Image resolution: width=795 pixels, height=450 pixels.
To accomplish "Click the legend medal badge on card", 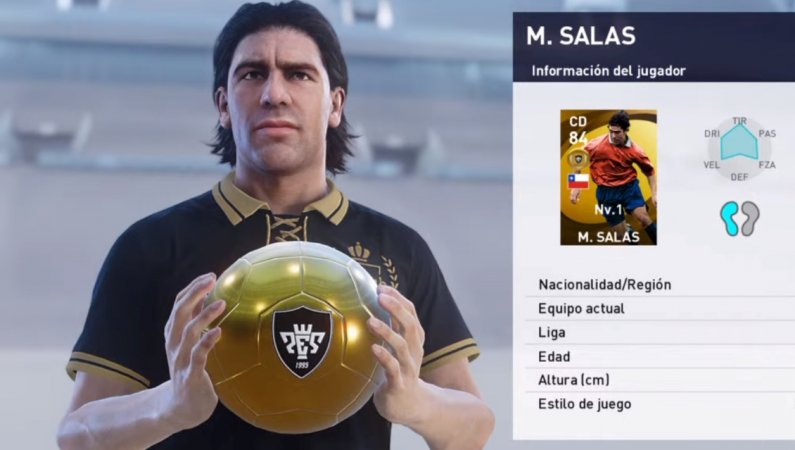I will click(578, 159).
